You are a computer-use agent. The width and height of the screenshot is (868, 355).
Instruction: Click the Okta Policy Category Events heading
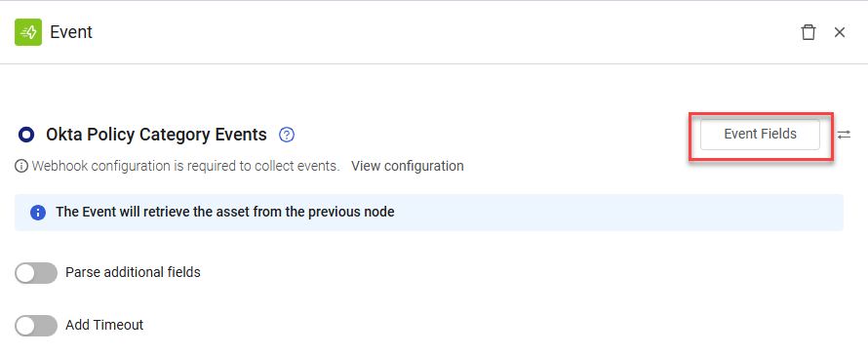[156, 135]
